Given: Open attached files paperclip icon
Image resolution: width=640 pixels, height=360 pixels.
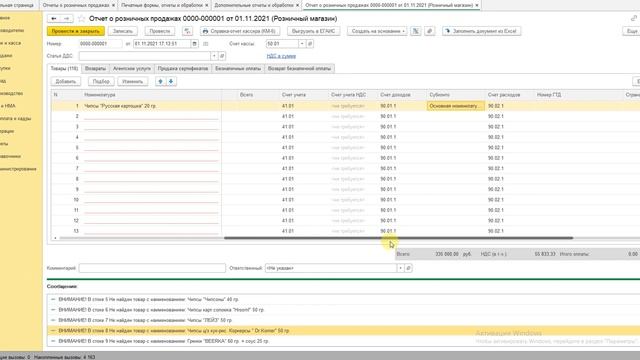Looking at the screenshot, I should [429, 31].
